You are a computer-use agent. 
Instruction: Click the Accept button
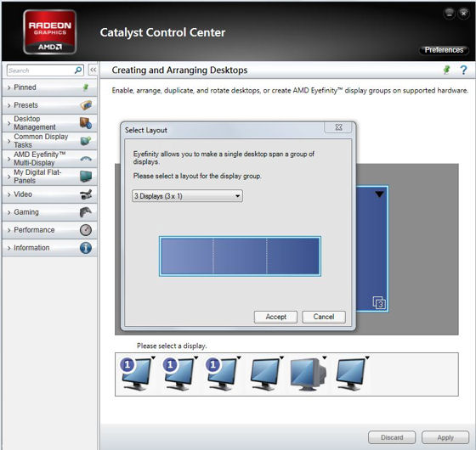tap(275, 317)
